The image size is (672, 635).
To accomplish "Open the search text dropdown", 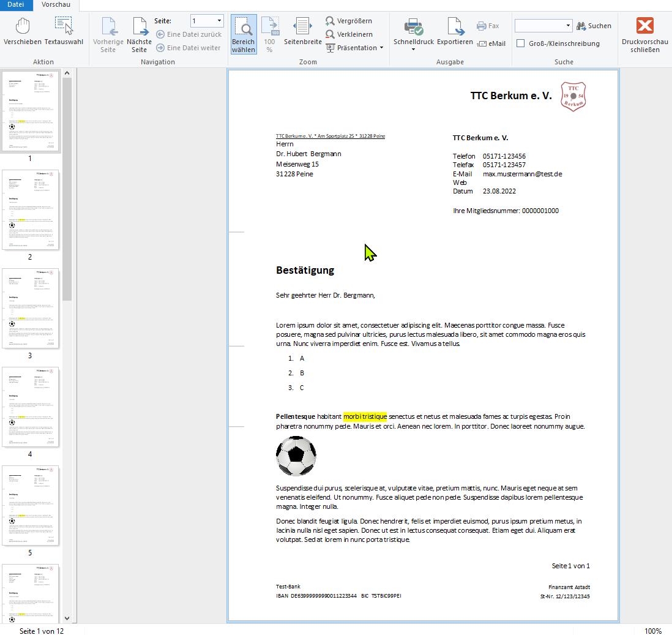I will (x=568, y=26).
